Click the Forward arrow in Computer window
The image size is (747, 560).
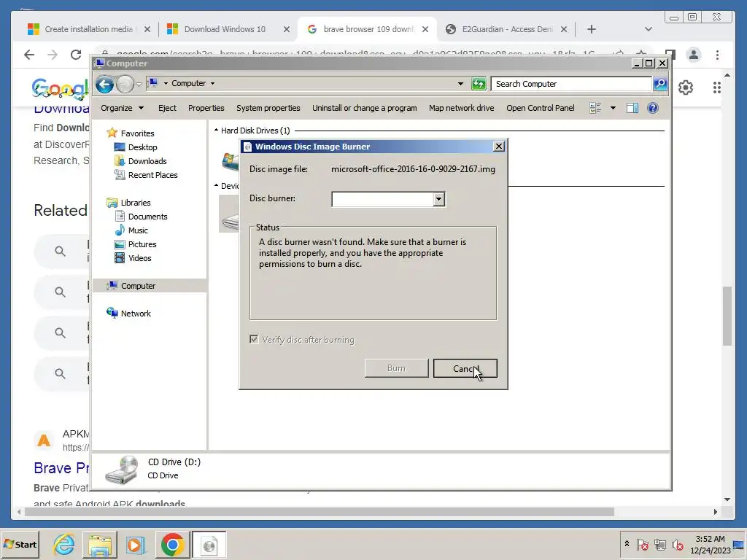125,85
